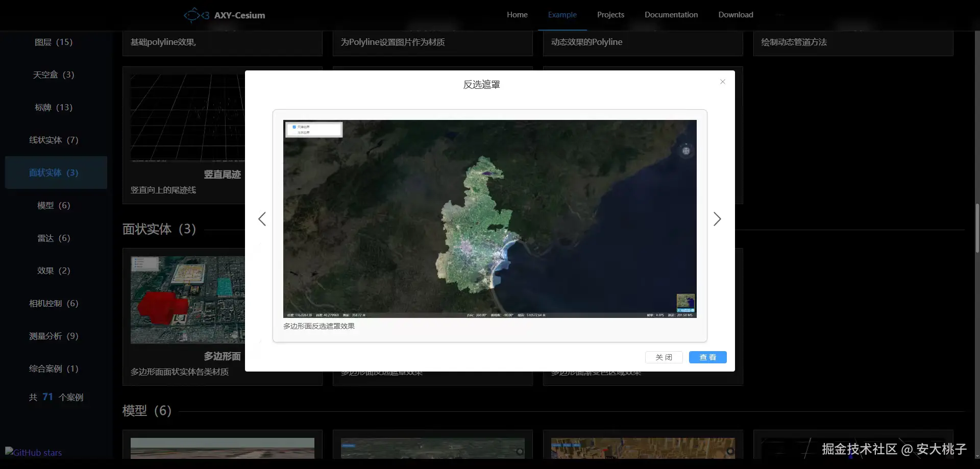The width and height of the screenshot is (980, 469).
Task: Open the 多边形面 example thumbnail
Action: tap(187, 300)
